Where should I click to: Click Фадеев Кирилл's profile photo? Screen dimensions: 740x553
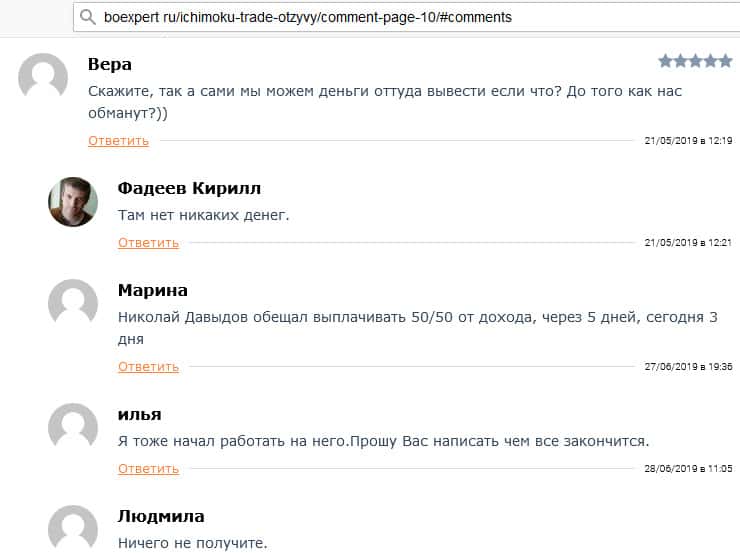pos(73,202)
